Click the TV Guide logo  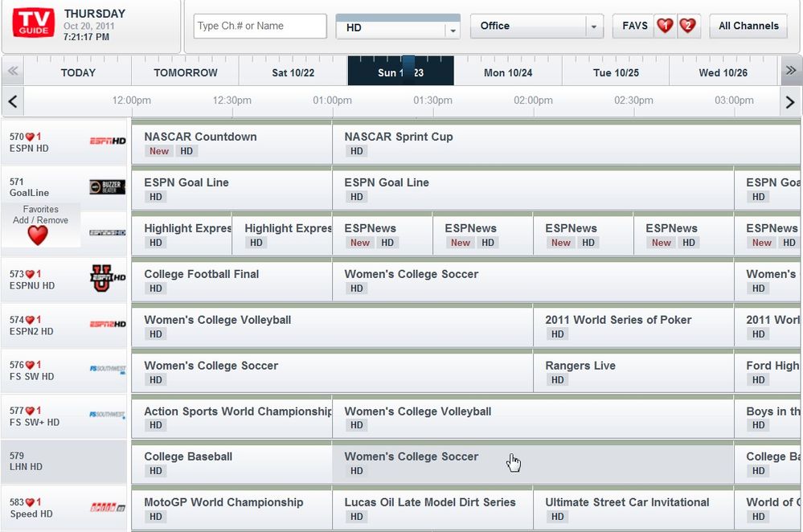pos(34,23)
